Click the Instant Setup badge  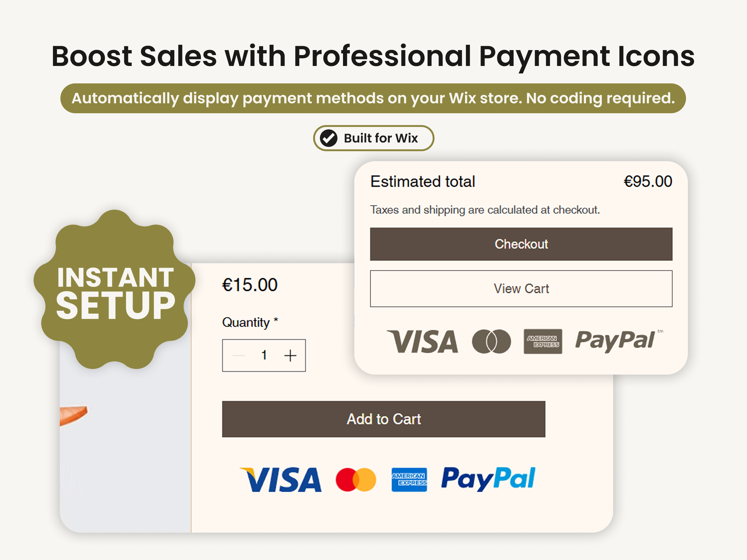tap(115, 290)
